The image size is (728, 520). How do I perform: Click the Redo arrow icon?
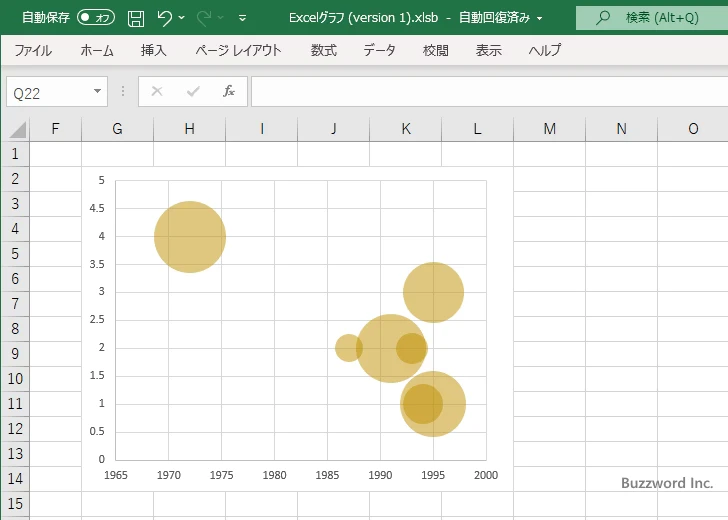204,18
